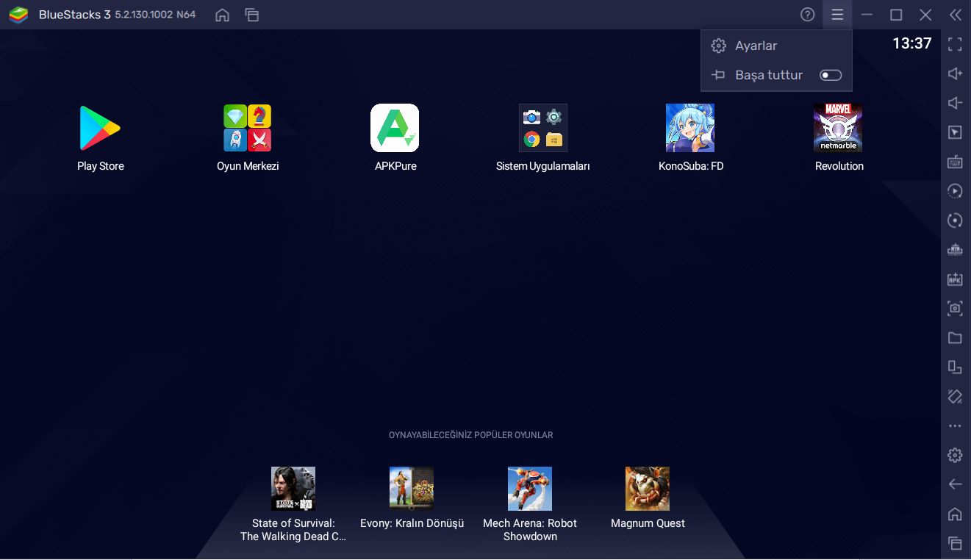971x560 pixels.
Task: Open Magnum Quest game thumbnail
Action: (648, 489)
